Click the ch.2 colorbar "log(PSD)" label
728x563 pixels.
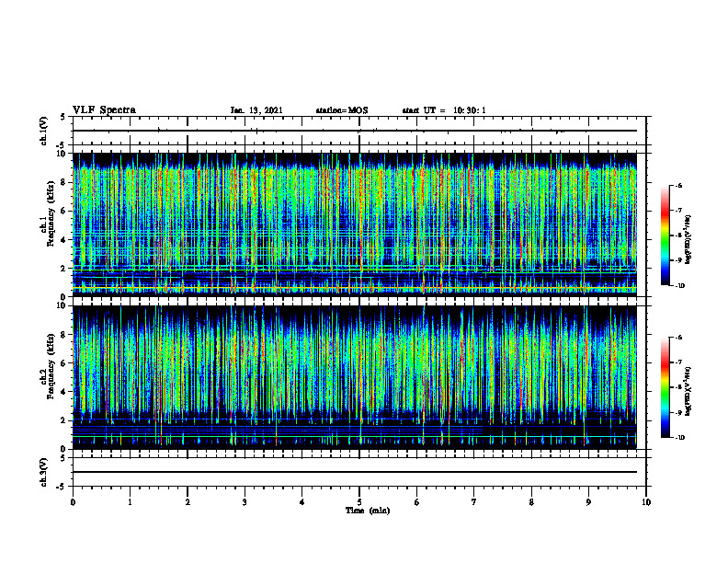pyautogui.click(x=688, y=391)
